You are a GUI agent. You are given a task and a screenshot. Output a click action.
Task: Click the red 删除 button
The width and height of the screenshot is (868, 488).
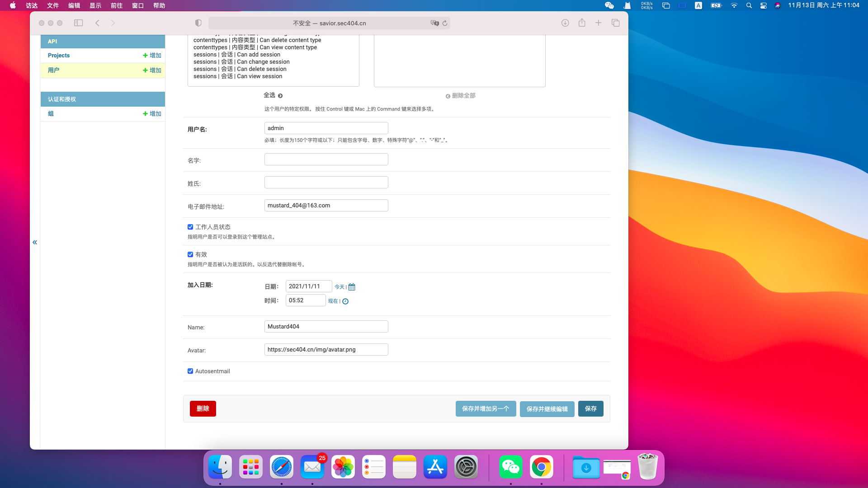point(203,408)
